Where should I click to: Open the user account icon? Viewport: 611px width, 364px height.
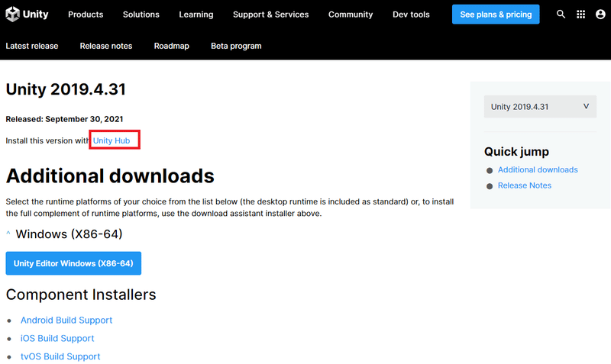coord(600,14)
